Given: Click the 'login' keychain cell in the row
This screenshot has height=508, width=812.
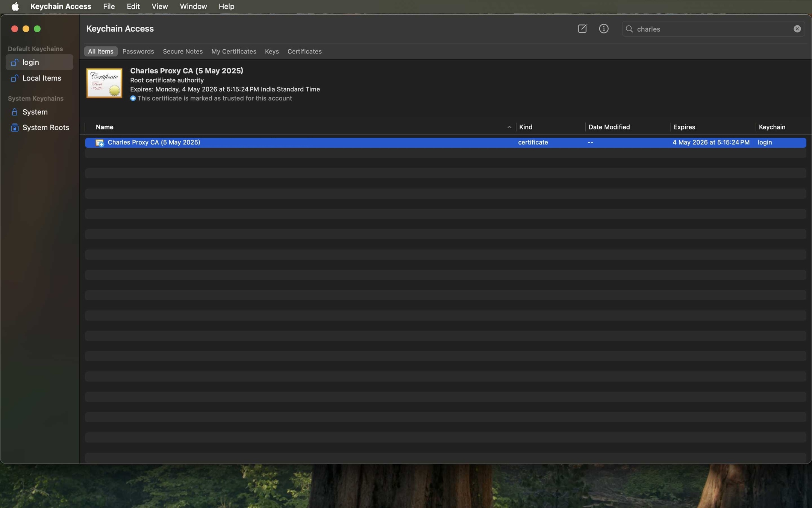Looking at the screenshot, I should pos(765,143).
